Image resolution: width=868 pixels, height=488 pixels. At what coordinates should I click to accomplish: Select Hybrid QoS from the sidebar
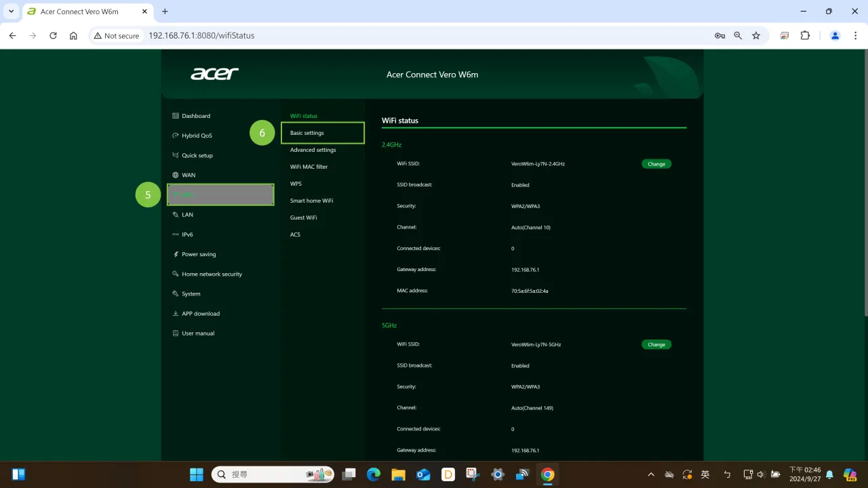tap(197, 135)
